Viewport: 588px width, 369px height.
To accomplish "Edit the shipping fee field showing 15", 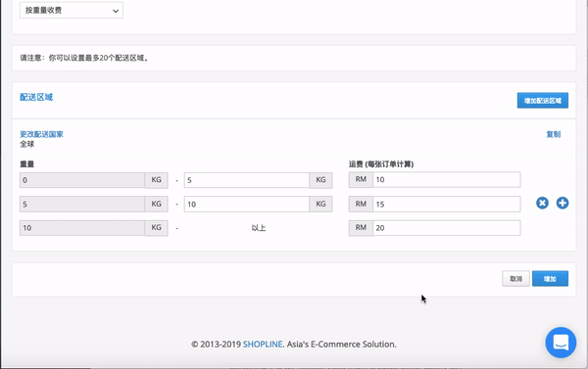I will click(x=447, y=205).
